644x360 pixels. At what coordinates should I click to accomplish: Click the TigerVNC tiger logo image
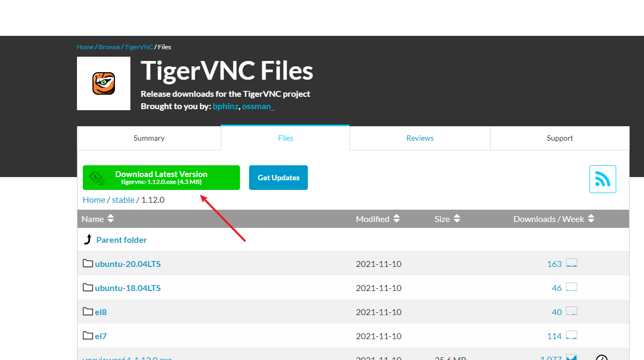pyautogui.click(x=104, y=83)
